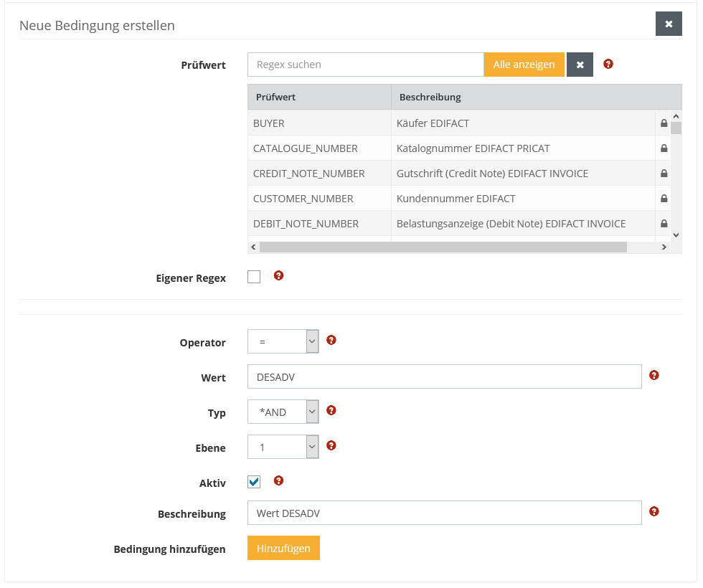This screenshot has height=588, width=703.
Task: Uncheck the Aktiv checkbox
Action: 254,482
